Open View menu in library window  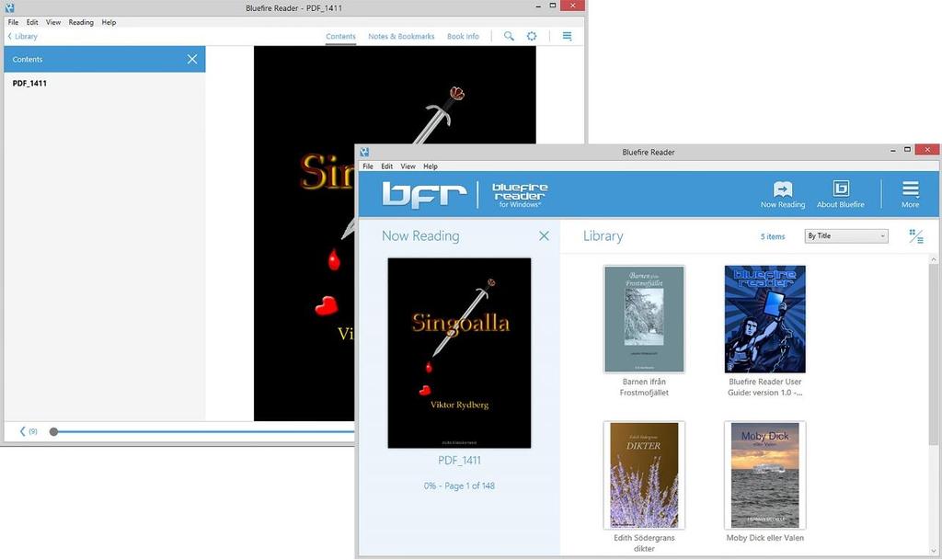[x=408, y=166]
